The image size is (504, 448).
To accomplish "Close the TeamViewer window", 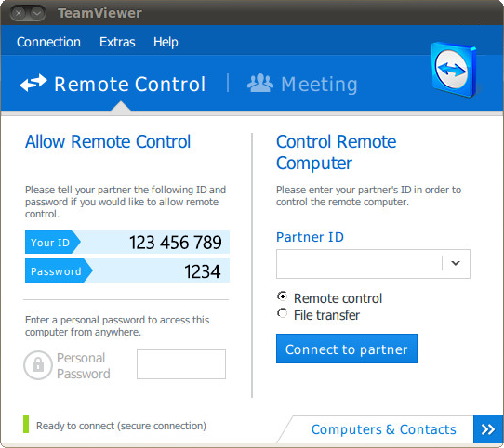I will tap(19, 13).
